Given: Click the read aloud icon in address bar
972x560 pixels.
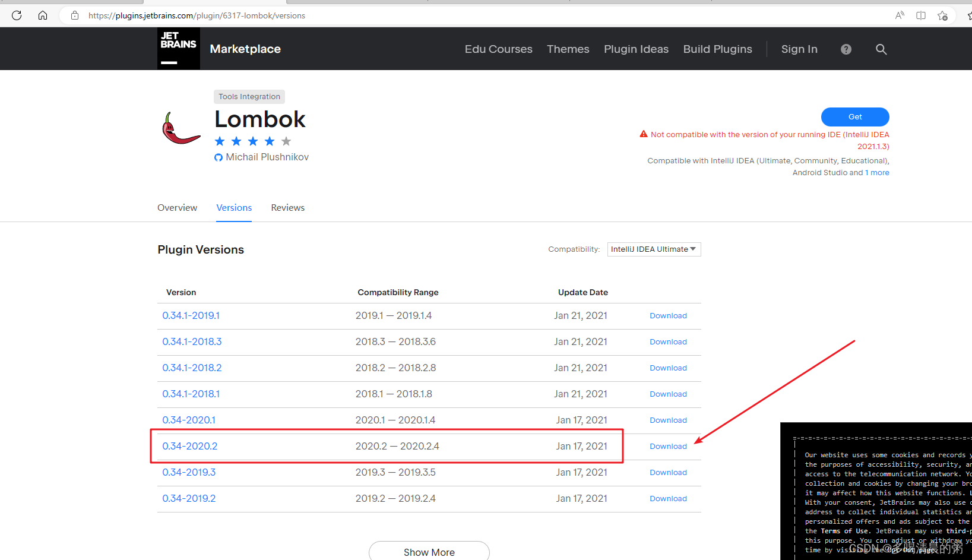Looking at the screenshot, I should tap(900, 15).
